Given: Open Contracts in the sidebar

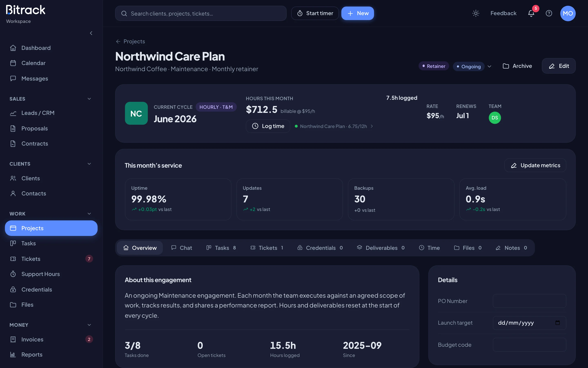Looking at the screenshot, I should click(x=51, y=144).
